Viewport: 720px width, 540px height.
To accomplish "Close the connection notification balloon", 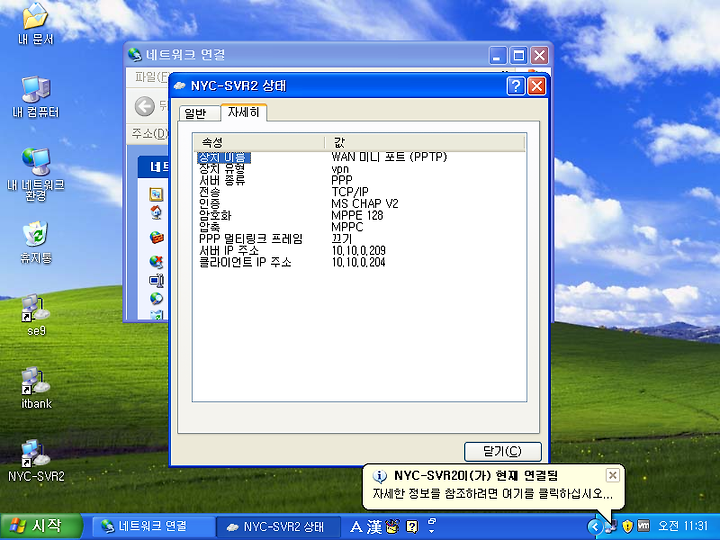I will tap(613, 475).
